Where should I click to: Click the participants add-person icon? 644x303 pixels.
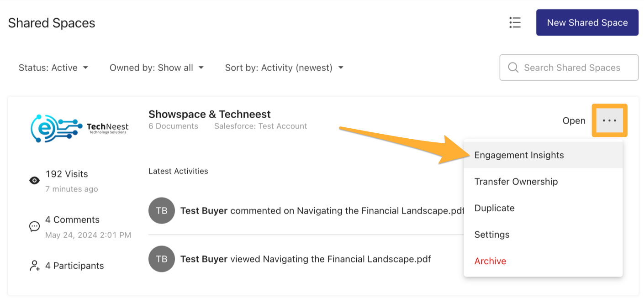[x=34, y=266]
